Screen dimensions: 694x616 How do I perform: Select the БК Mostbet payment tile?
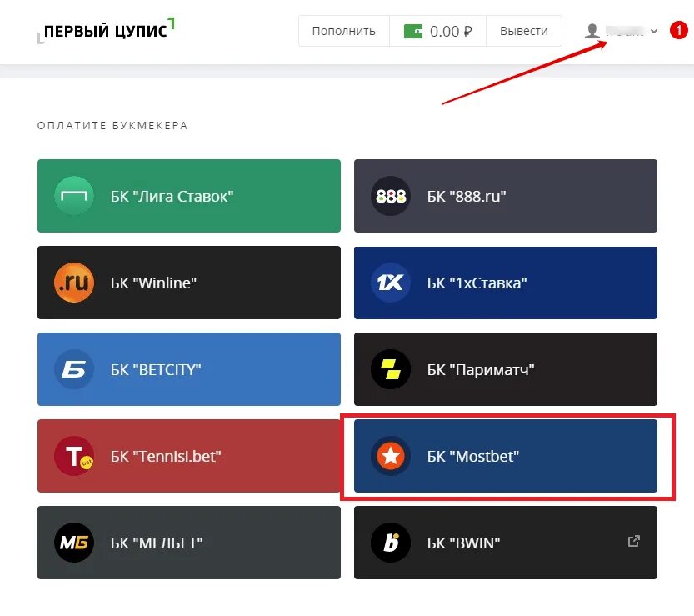click(506, 456)
